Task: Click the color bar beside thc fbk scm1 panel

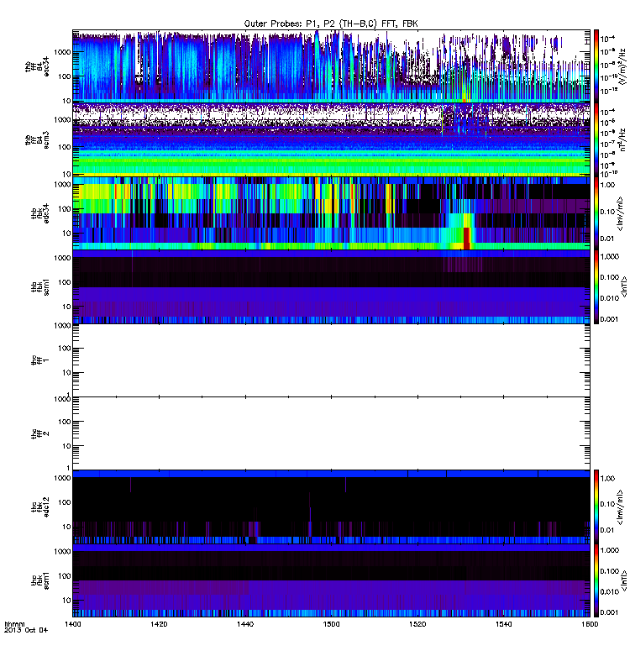Action: click(596, 580)
